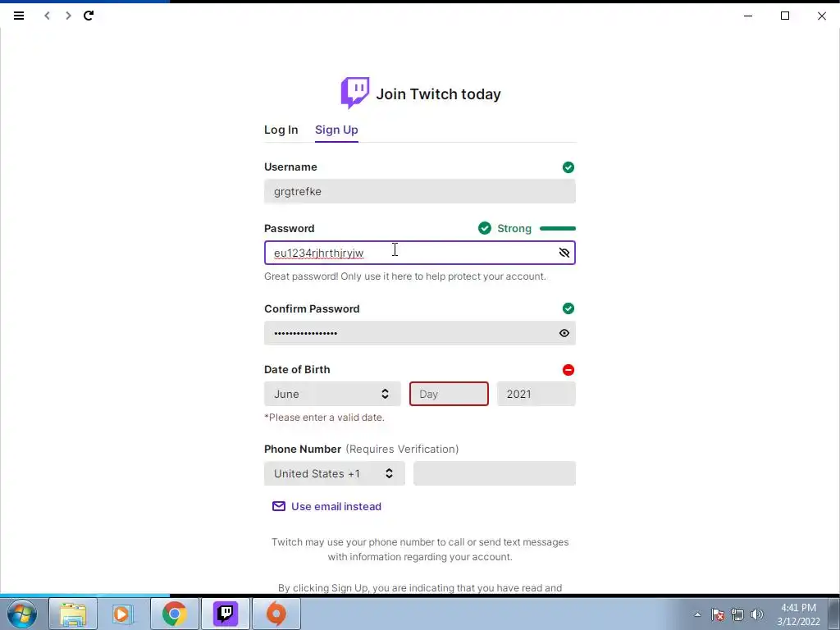
Task: Click the Username field with grgtrefke
Action: point(420,191)
